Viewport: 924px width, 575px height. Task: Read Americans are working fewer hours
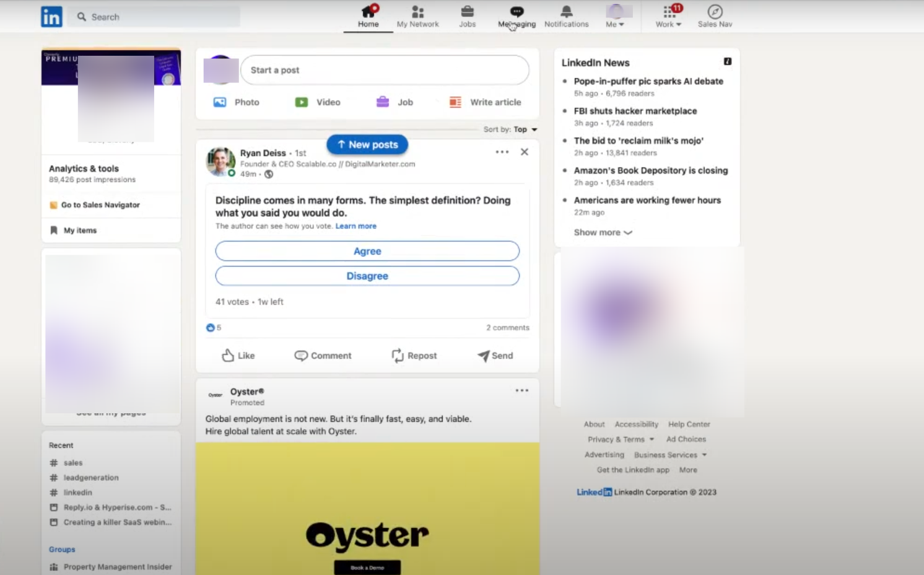[647, 200]
